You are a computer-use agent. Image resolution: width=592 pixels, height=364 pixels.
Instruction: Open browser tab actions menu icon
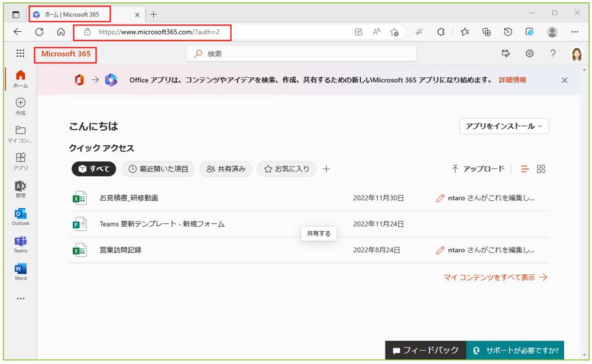click(x=15, y=14)
